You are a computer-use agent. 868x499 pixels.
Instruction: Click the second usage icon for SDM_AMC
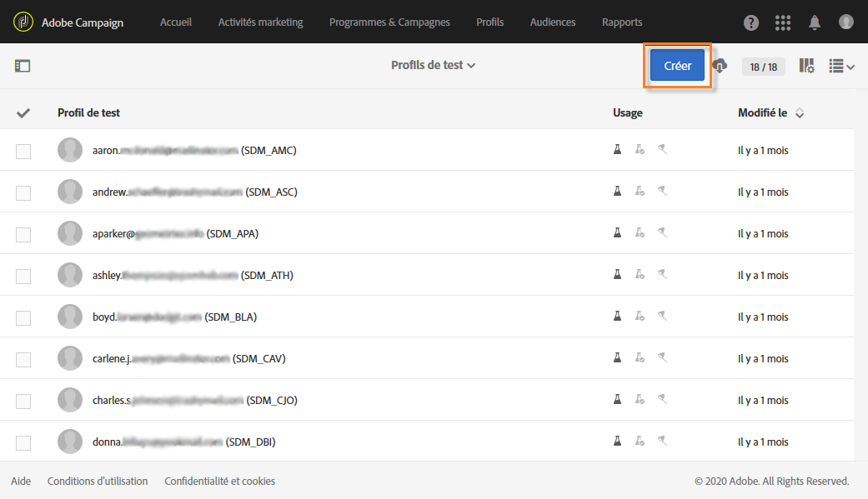click(640, 149)
